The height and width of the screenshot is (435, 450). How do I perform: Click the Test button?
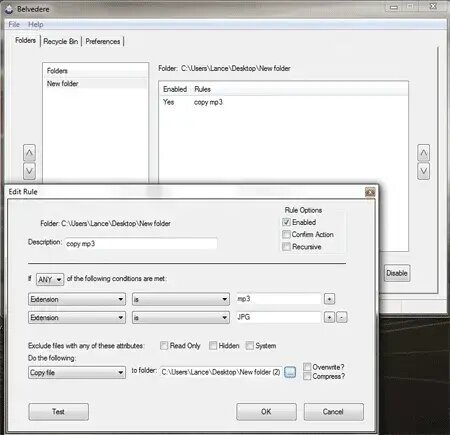point(59,412)
